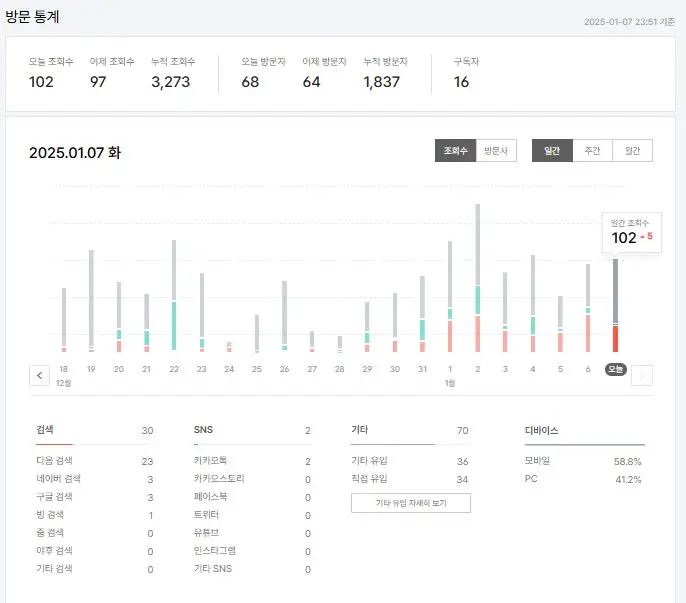Click the 다음 검색 row
Image resolution: width=686 pixels, height=603 pixels.
pos(94,461)
